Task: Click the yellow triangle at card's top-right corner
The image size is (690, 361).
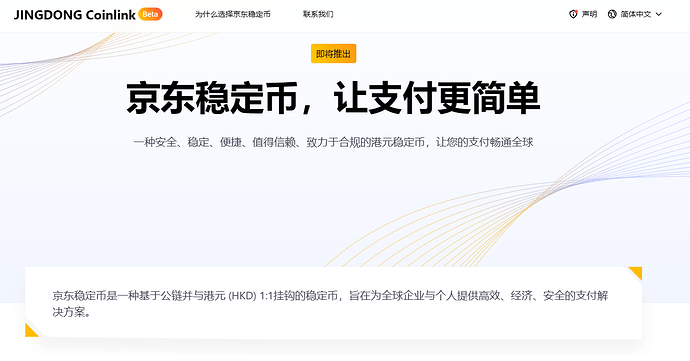Action: (x=637, y=271)
